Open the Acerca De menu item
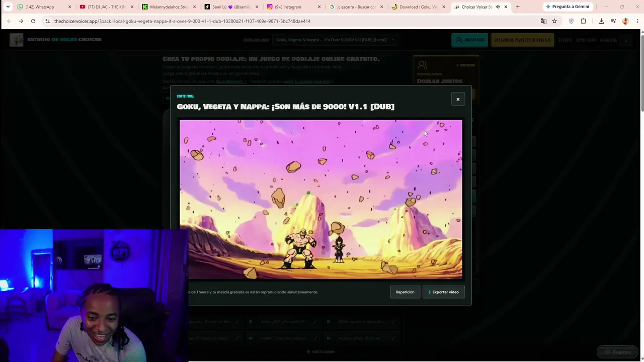Viewport: 644px width, 362px height. point(608,40)
